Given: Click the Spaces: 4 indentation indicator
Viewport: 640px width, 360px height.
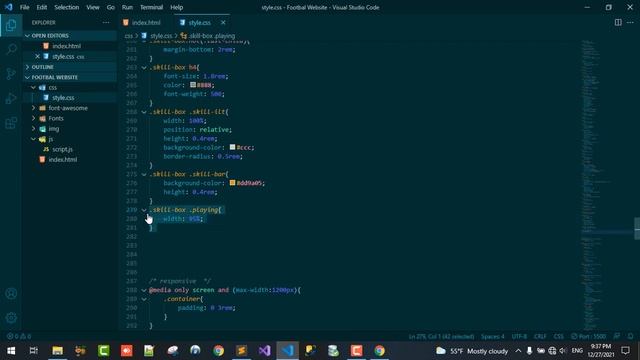Looking at the screenshot, I should 493,336.
